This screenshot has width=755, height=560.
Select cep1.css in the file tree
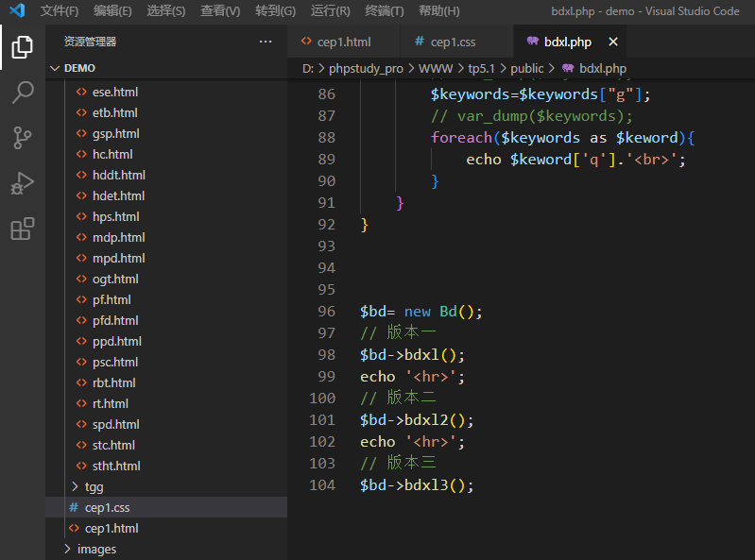tap(166, 507)
